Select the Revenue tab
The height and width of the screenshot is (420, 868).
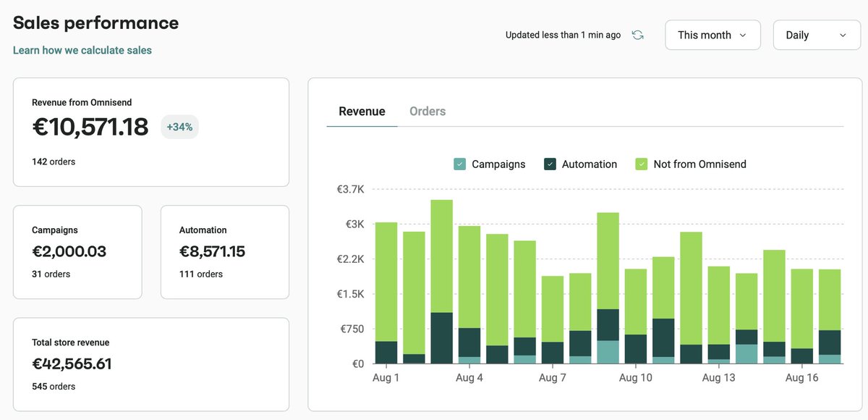click(362, 112)
